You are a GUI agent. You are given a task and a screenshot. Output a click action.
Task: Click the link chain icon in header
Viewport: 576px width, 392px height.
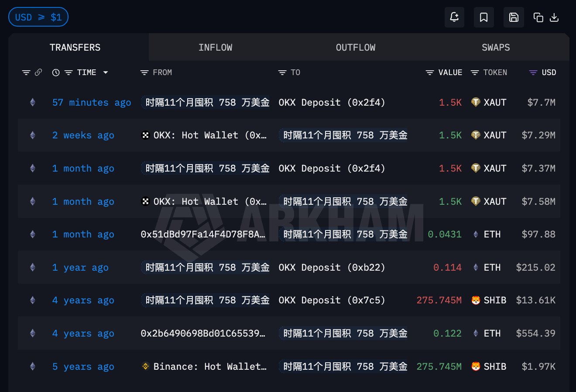click(38, 72)
